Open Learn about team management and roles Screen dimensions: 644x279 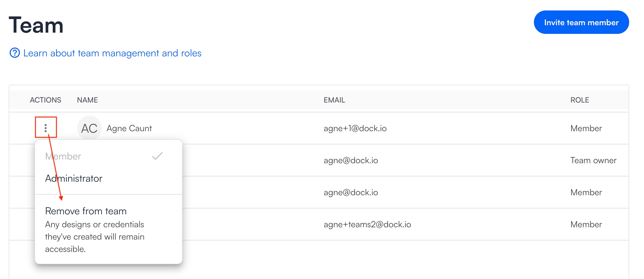112,53
